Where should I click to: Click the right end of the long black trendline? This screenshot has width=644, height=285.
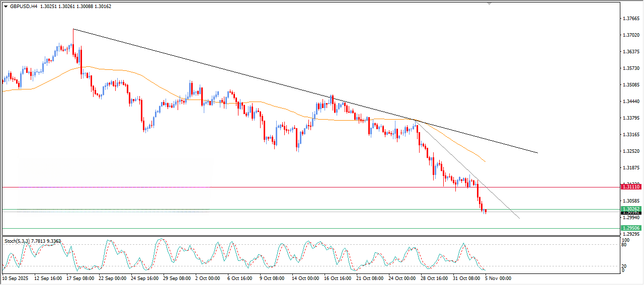click(x=537, y=152)
